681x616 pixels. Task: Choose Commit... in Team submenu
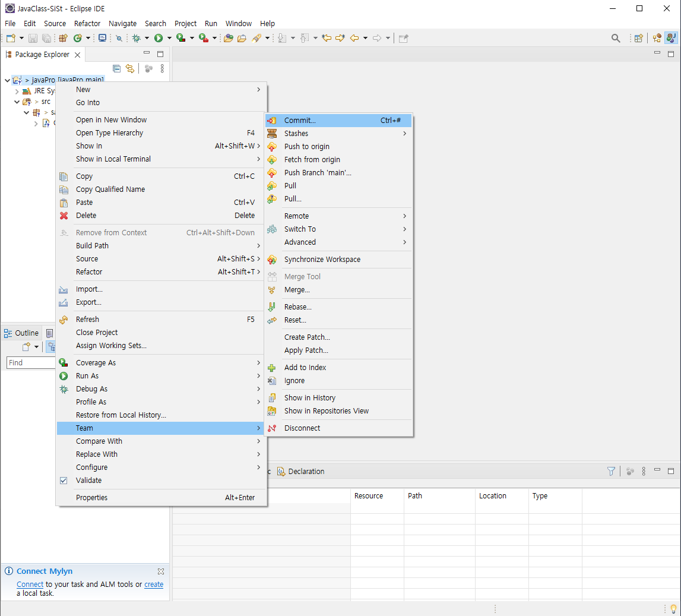tap(339, 121)
